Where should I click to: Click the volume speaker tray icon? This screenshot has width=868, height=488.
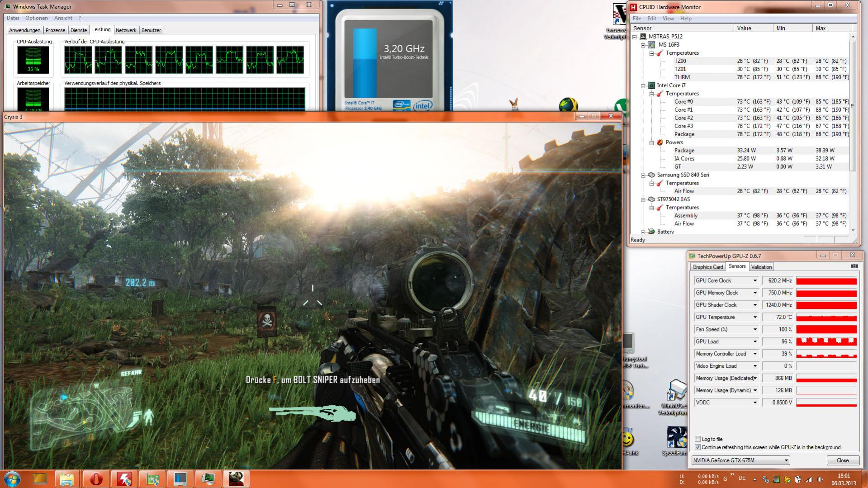(819, 479)
